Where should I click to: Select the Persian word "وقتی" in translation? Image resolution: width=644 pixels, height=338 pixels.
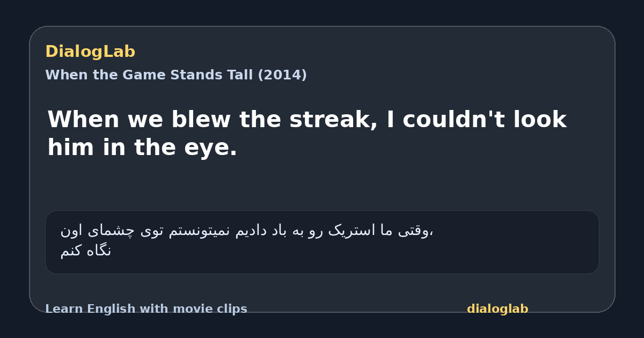pos(418,231)
